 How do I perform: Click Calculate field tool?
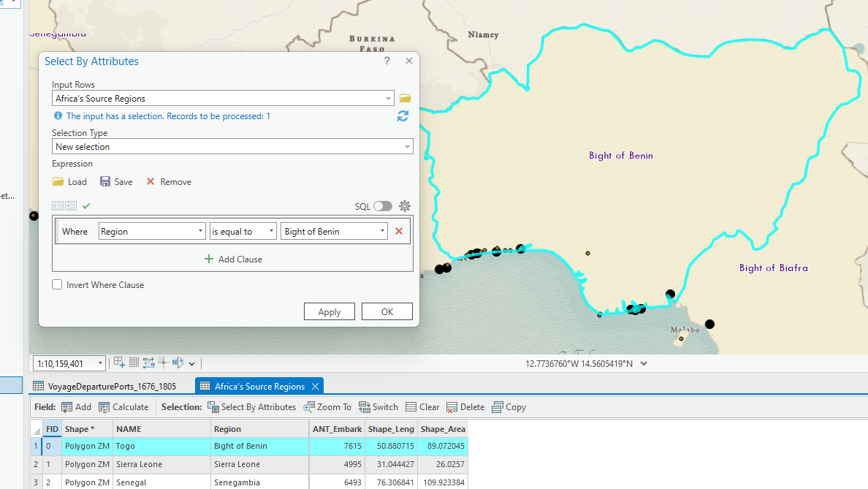tap(123, 407)
